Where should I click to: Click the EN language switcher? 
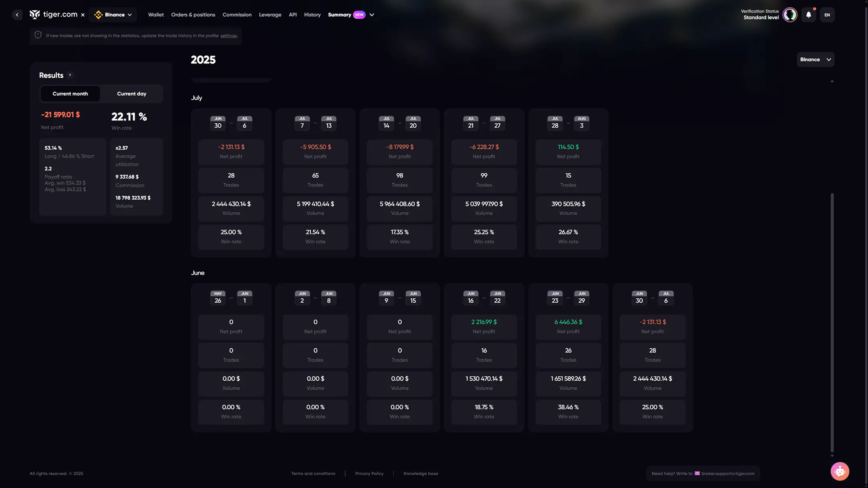click(x=827, y=15)
